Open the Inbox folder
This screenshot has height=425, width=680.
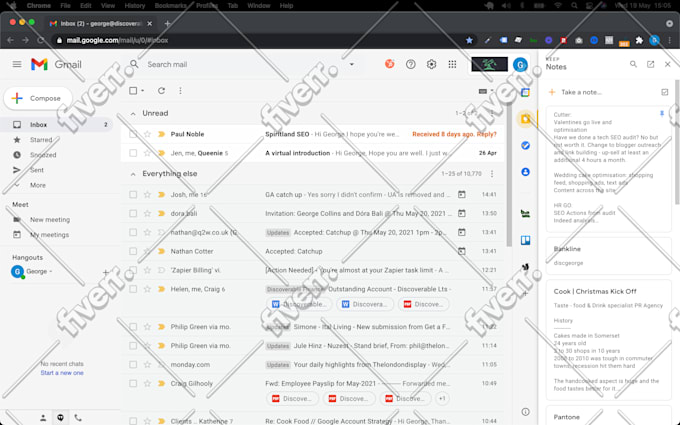pos(56,124)
